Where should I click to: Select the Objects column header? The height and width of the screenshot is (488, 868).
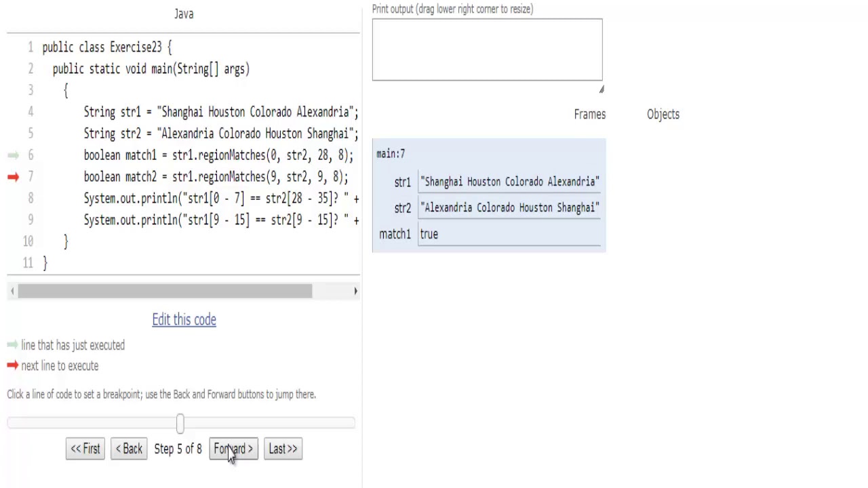click(663, 115)
